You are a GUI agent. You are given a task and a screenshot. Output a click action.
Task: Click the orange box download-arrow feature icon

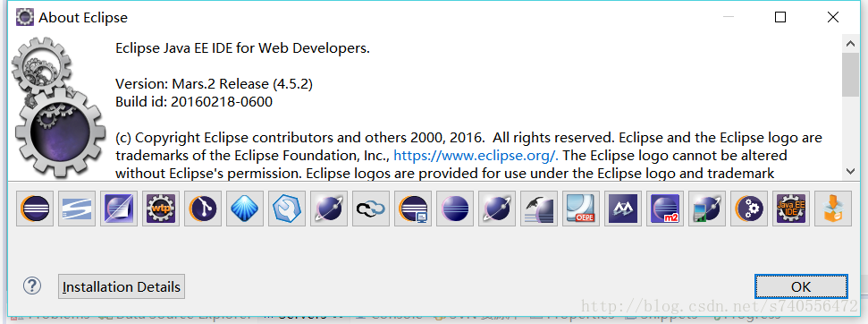(833, 209)
